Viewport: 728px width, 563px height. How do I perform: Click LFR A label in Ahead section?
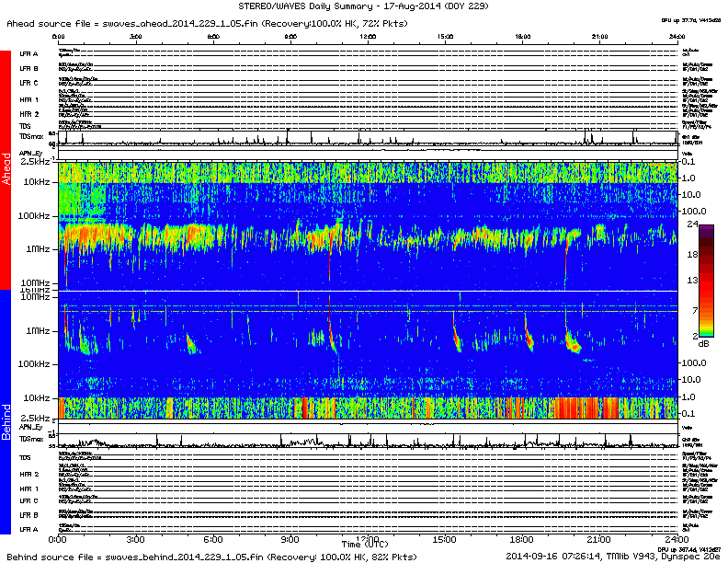pyautogui.click(x=28, y=54)
